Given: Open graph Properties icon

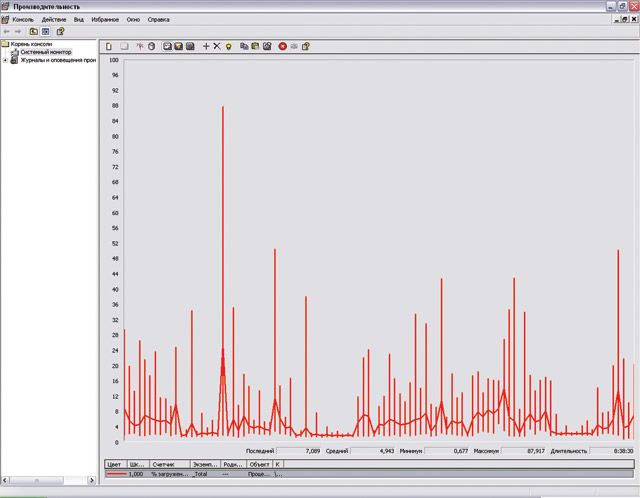Looking at the screenshot, I should pos(267,47).
